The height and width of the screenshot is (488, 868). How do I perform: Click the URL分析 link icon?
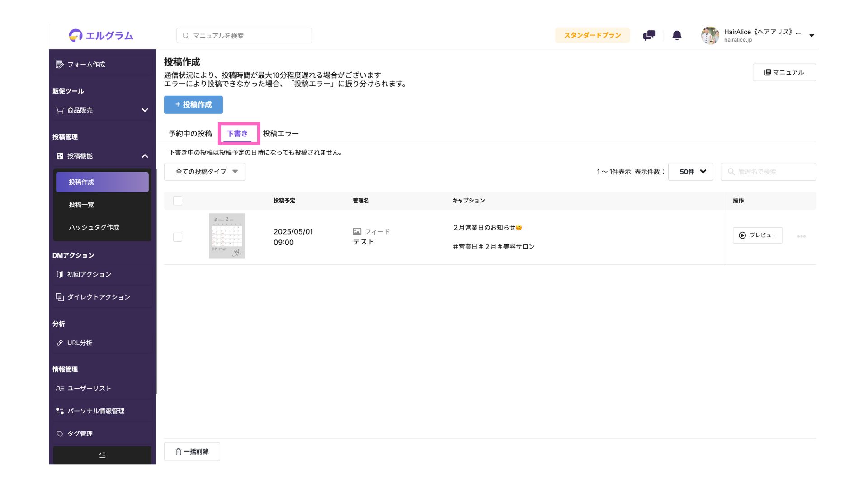pos(60,343)
